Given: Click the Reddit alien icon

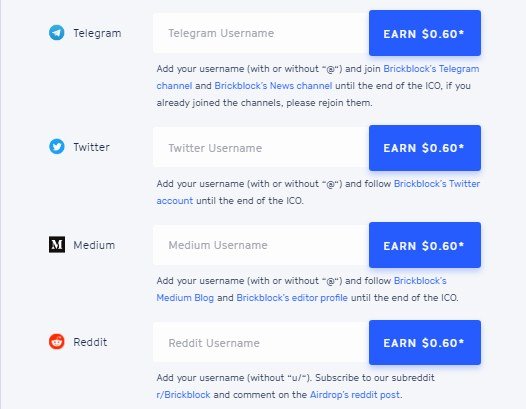Looking at the screenshot, I should (x=57, y=342).
